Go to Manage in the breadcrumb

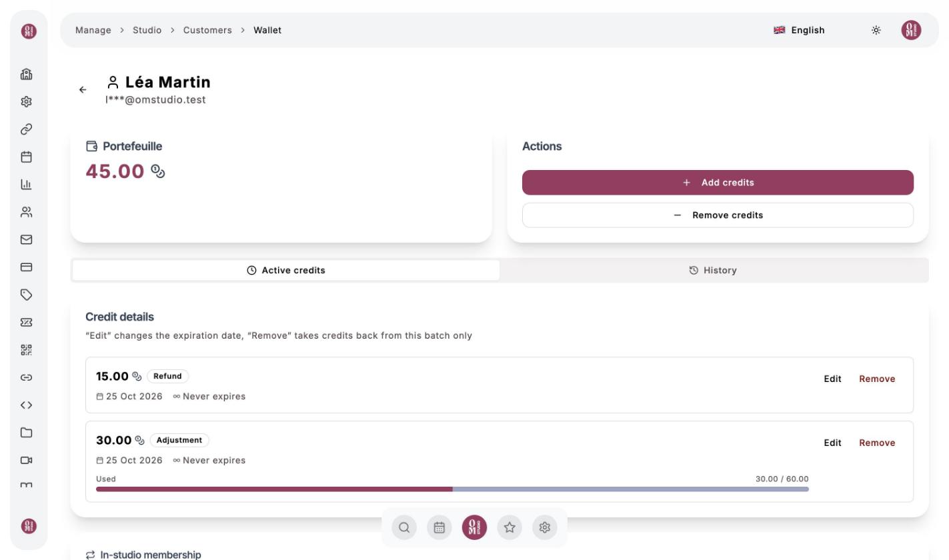point(93,30)
